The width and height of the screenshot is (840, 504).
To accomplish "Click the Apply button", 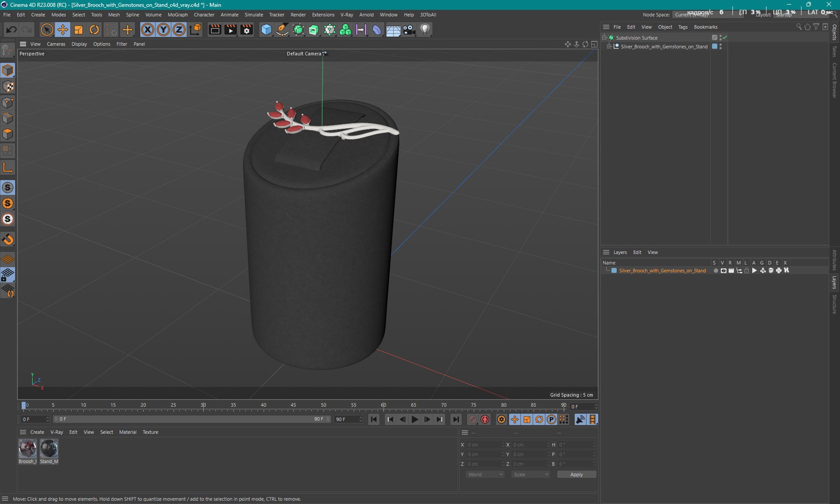I will click(576, 475).
